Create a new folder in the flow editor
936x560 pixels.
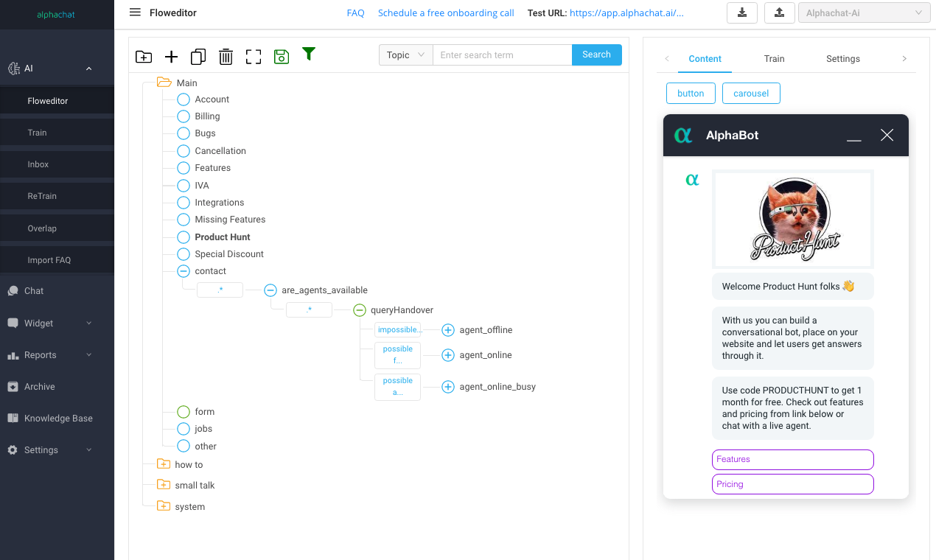pos(144,56)
